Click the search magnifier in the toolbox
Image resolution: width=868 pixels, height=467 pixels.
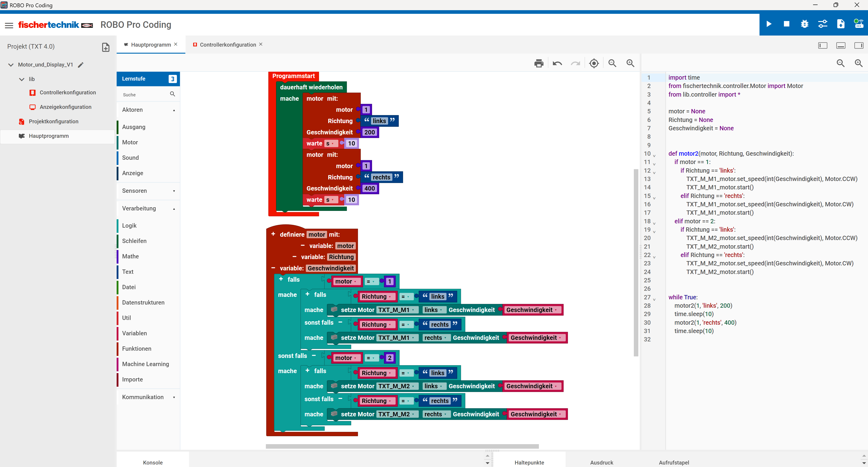tap(172, 94)
